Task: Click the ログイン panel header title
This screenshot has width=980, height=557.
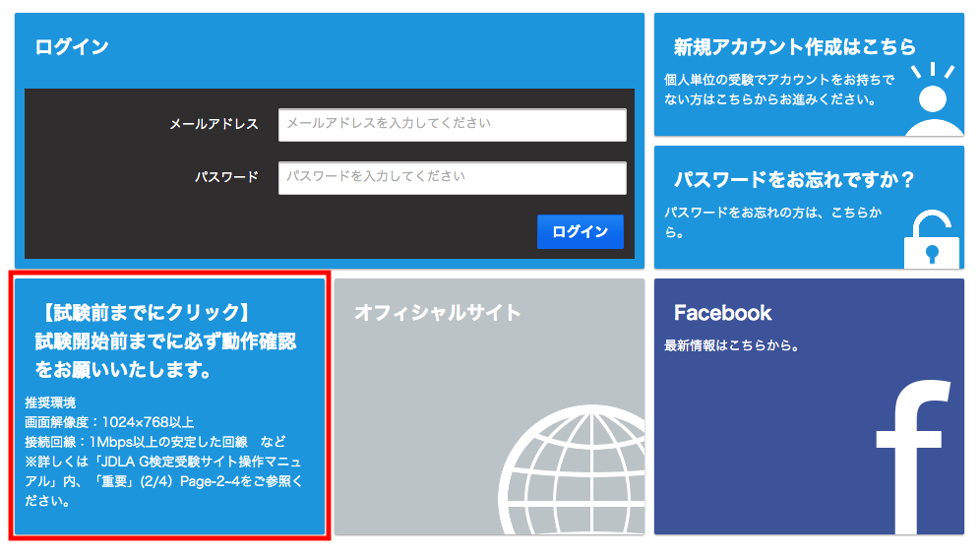Action: pos(71,46)
